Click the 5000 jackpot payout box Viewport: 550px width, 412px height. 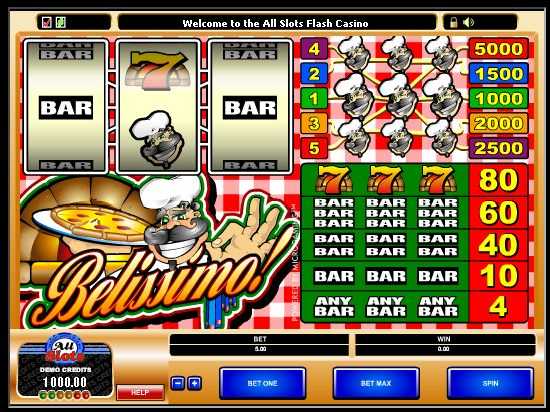(498, 49)
